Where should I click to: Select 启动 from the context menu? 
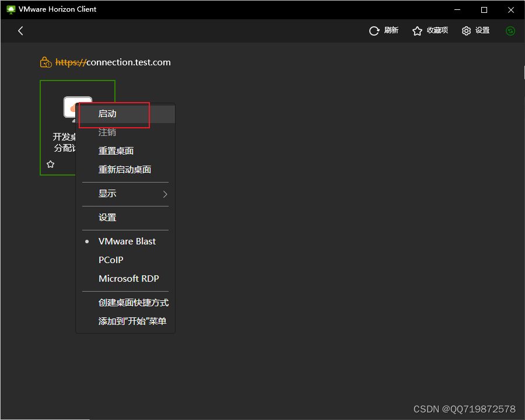(x=125, y=114)
